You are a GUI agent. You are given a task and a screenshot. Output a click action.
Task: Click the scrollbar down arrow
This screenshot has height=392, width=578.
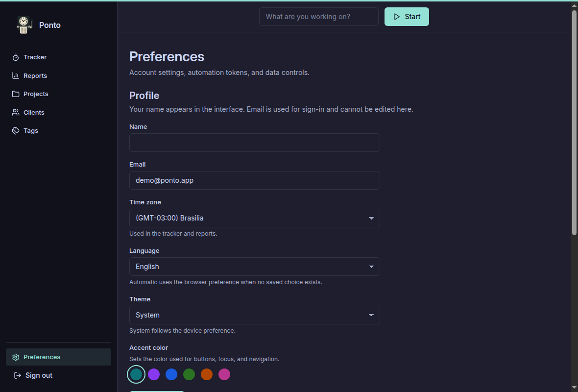pos(574,388)
